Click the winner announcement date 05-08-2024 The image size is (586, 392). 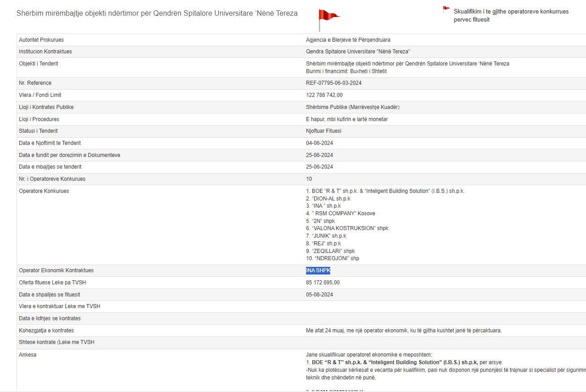(319, 295)
